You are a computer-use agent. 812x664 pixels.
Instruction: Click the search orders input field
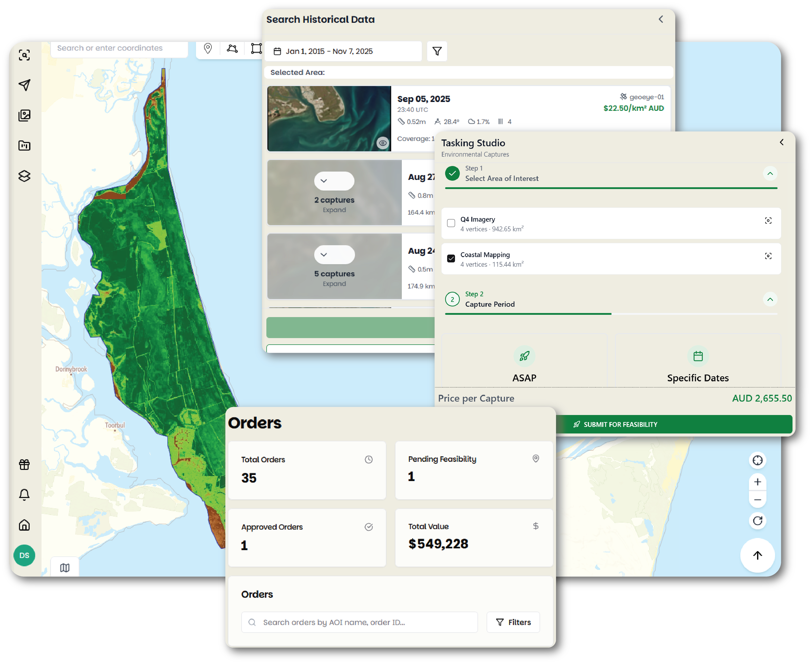pos(360,622)
